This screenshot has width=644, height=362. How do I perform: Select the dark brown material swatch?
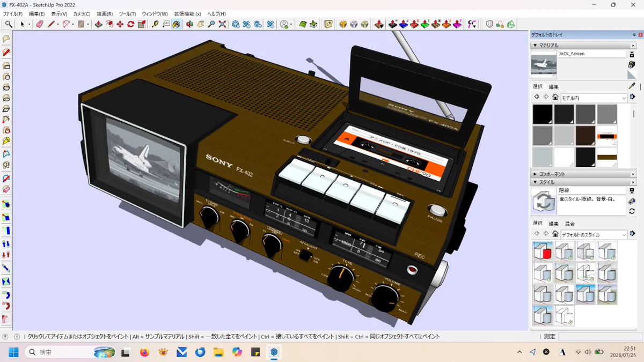586,136
